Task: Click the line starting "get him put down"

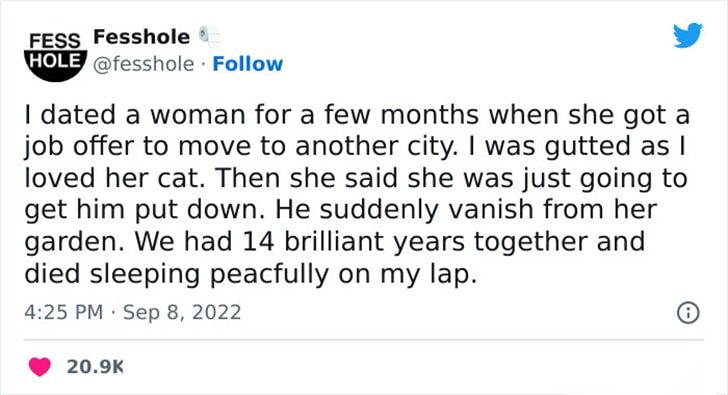Action: click(x=340, y=210)
